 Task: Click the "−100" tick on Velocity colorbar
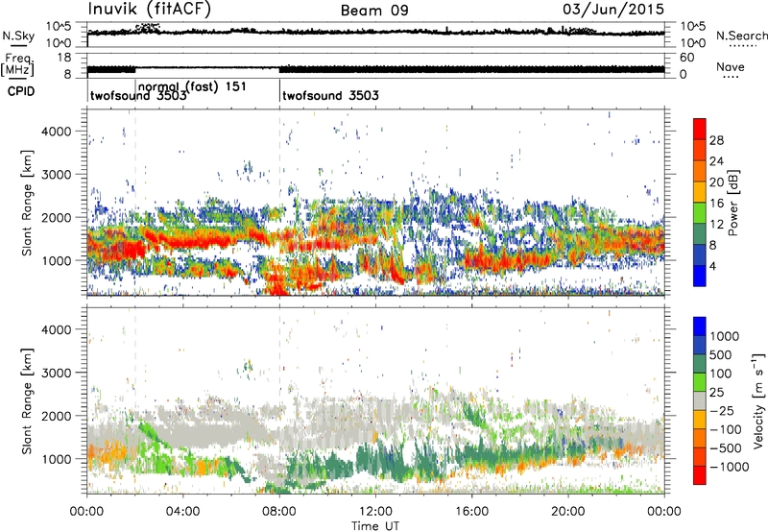[725, 429]
